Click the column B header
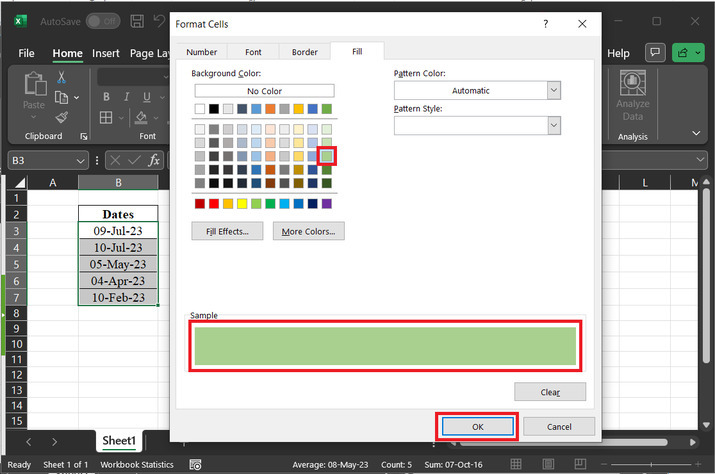Viewport: 715px width, 474px height. (118, 182)
